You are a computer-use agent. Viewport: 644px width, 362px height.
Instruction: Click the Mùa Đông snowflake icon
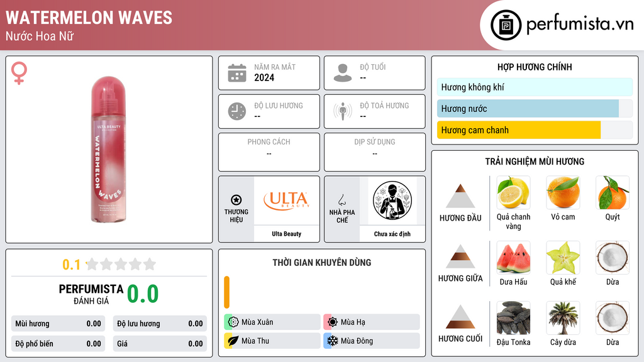point(333,341)
